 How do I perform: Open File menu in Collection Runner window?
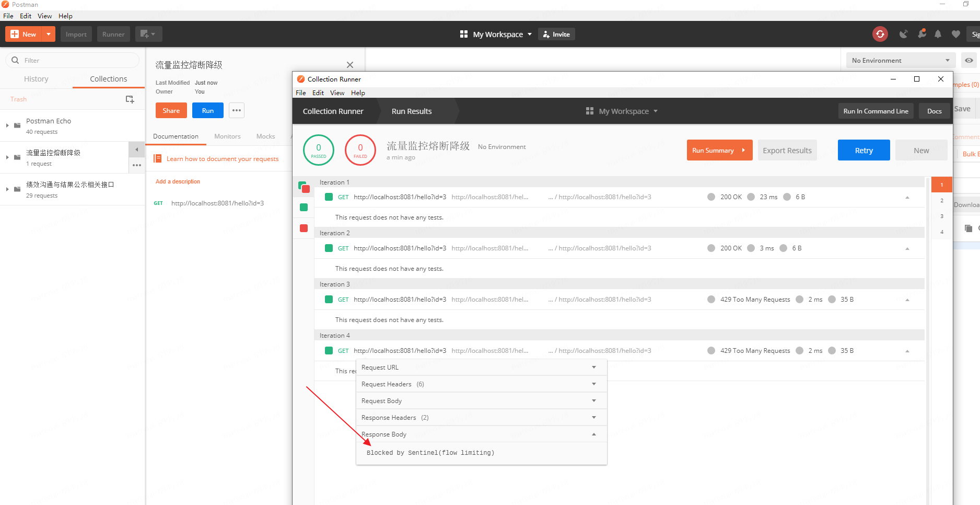click(x=301, y=93)
